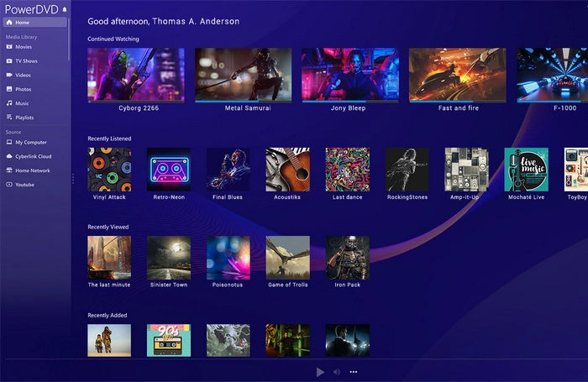Screen dimensions: 588x382
Task: Select the My Computer laptop icon
Action: (9, 142)
